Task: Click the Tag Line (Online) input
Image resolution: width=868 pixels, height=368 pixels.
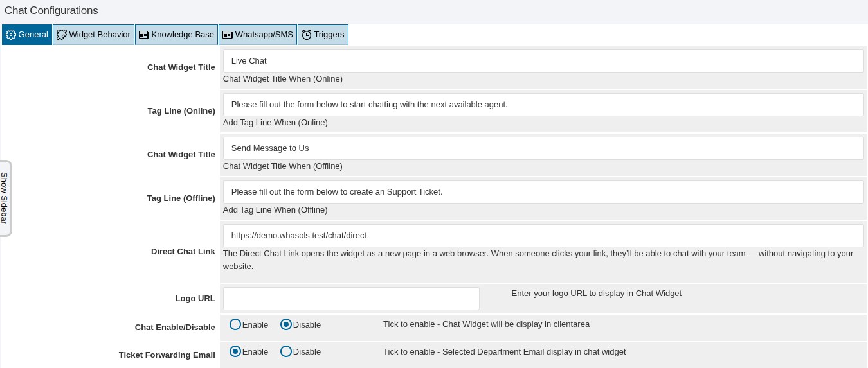Action: point(543,105)
